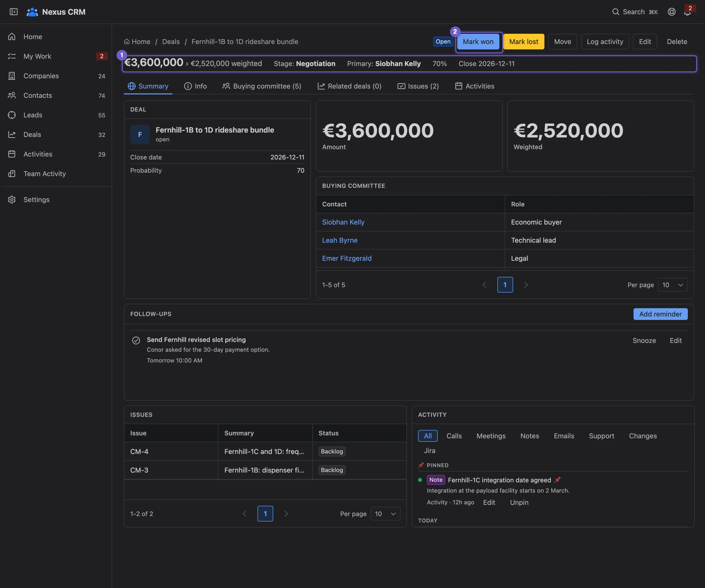Click the Deals chart icon
Viewport: 705px width, 588px height.
tap(12, 135)
